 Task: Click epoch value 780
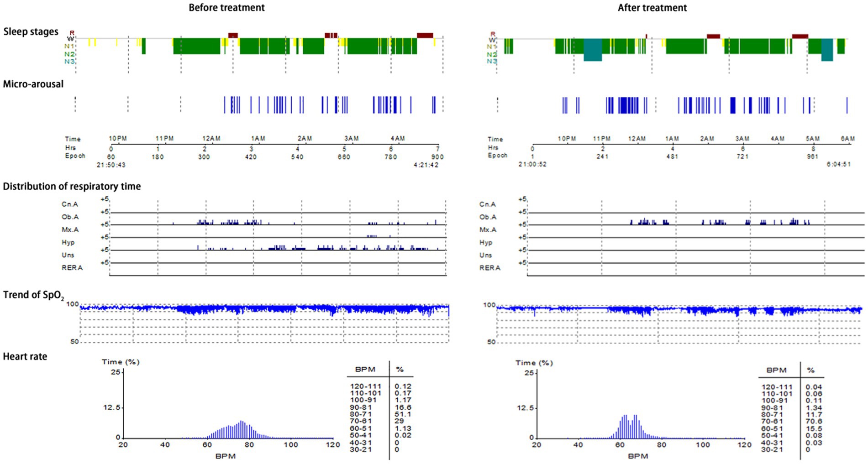(391, 157)
